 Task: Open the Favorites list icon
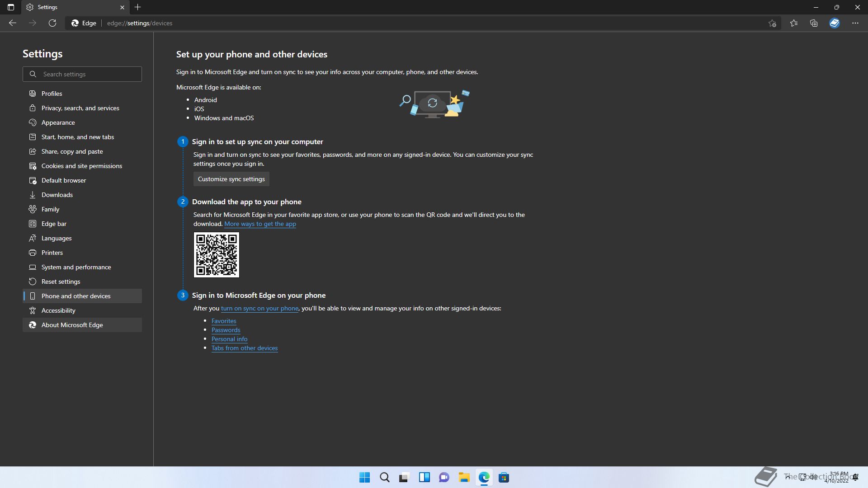coord(794,23)
